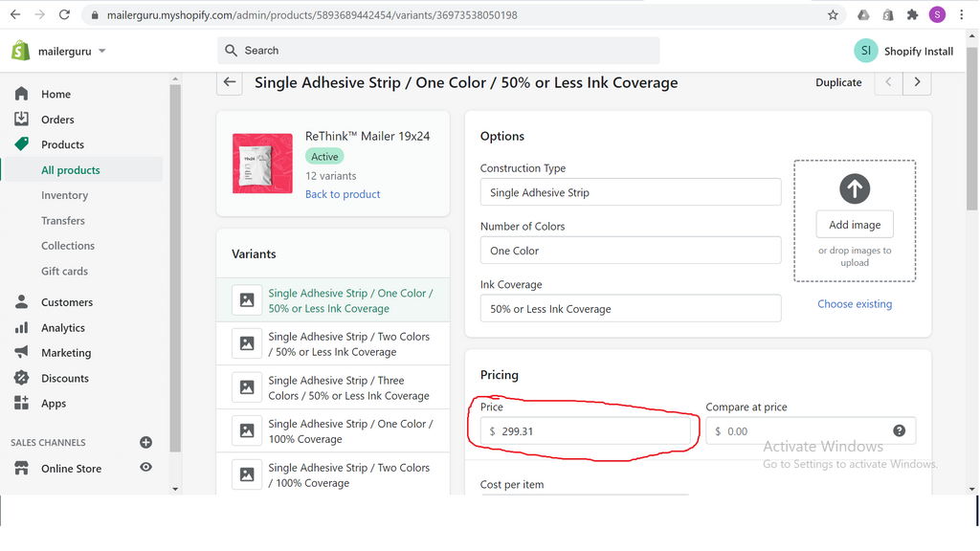980x551 pixels.
Task: Click image placeholder of Three Colors variant
Action: [x=247, y=387]
